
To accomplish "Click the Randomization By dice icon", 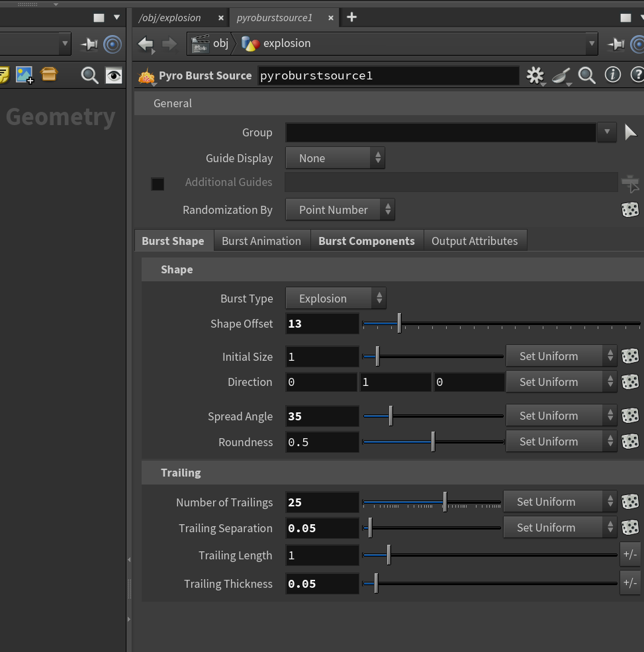I will (x=630, y=210).
